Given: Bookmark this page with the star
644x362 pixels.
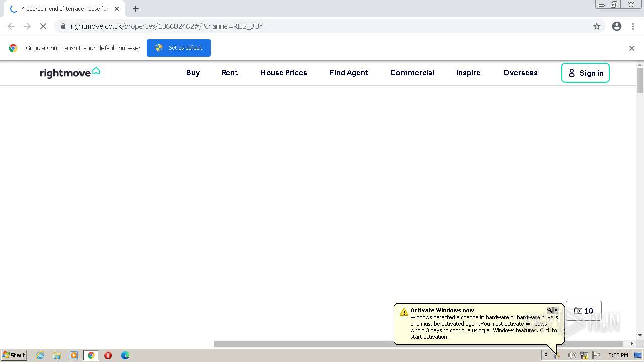Looking at the screenshot, I should pyautogui.click(x=597, y=26).
